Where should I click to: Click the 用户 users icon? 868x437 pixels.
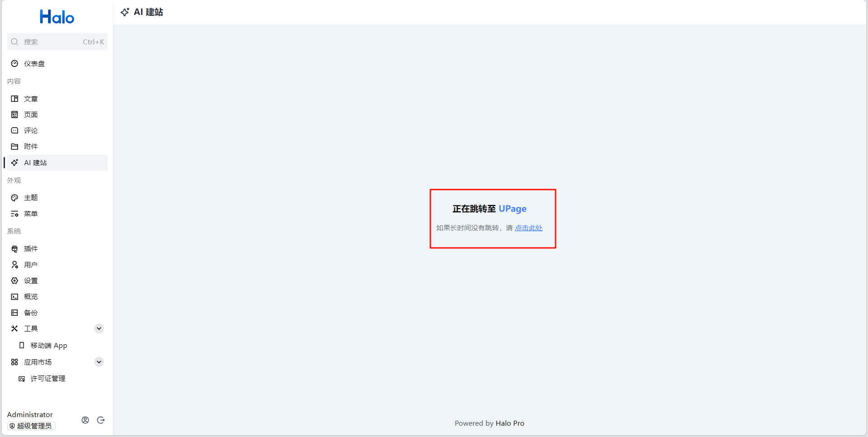point(15,265)
